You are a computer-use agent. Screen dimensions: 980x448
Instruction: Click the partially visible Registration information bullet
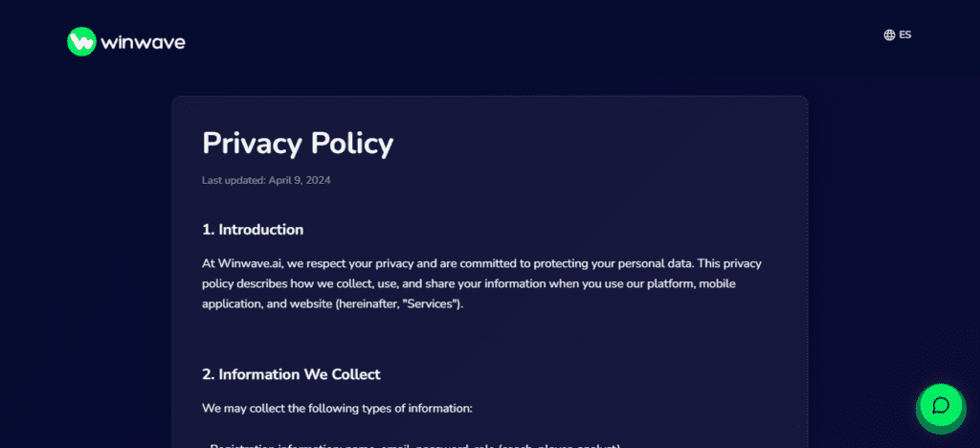pyautogui.click(x=412, y=445)
